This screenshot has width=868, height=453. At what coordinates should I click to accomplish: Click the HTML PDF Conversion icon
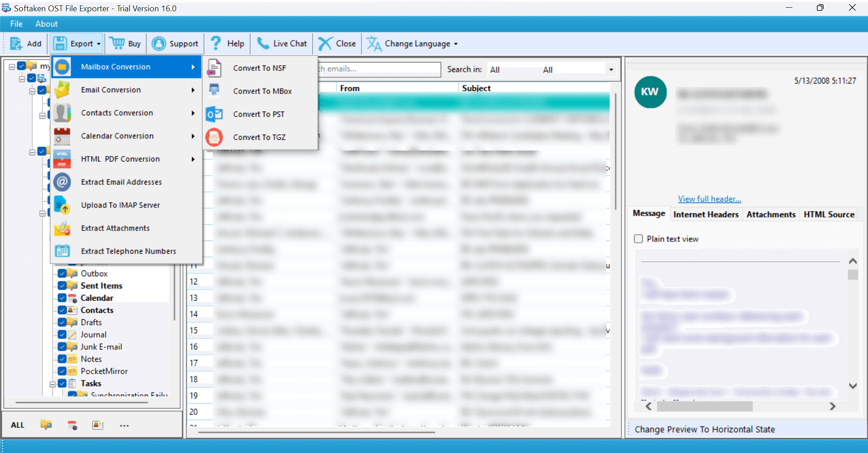click(62, 159)
